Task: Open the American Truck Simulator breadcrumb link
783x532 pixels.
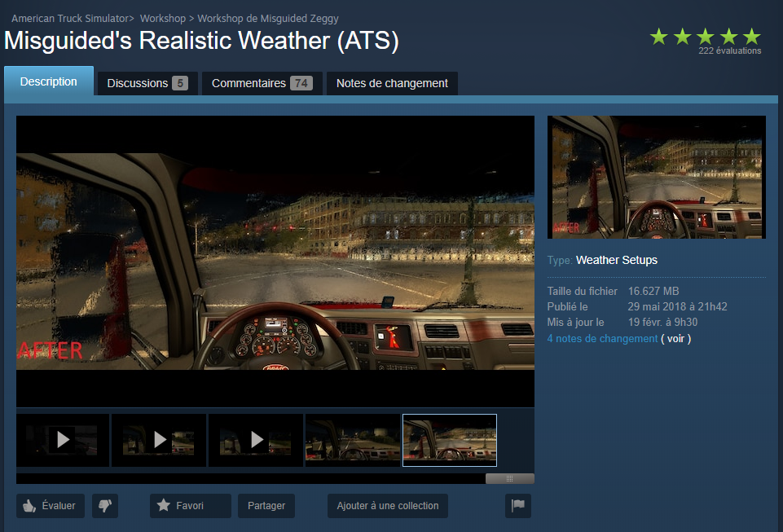Action: [x=70, y=19]
